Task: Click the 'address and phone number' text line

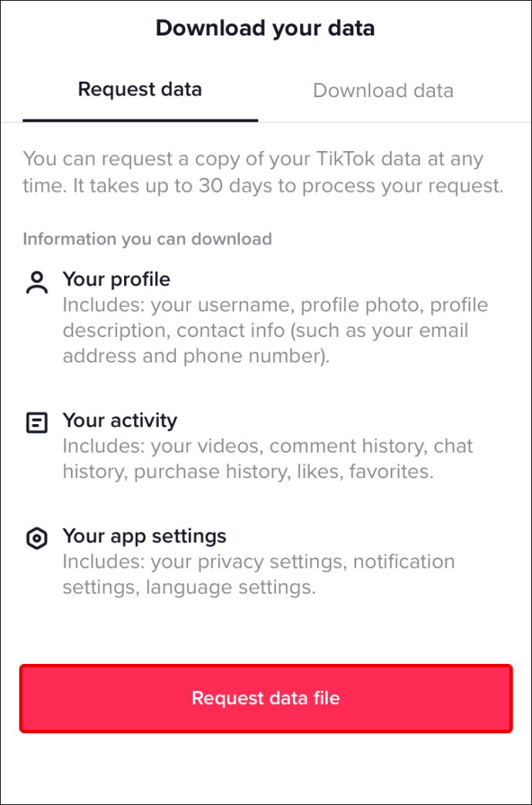Action: [196, 357]
